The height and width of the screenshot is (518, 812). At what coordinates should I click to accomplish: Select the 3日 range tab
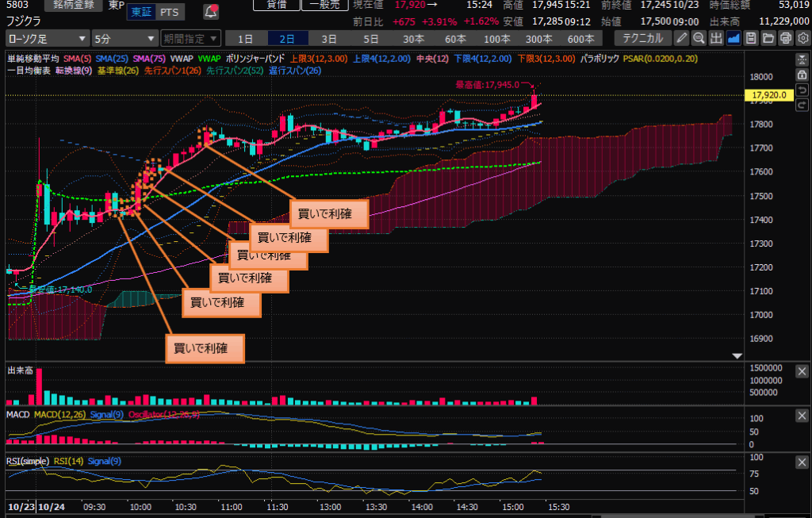click(328, 38)
